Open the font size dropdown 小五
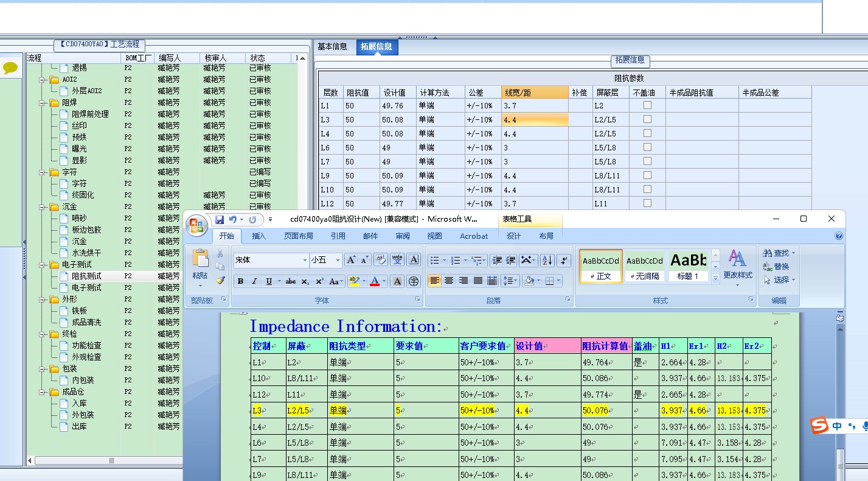This screenshot has height=481, width=868. click(338, 260)
